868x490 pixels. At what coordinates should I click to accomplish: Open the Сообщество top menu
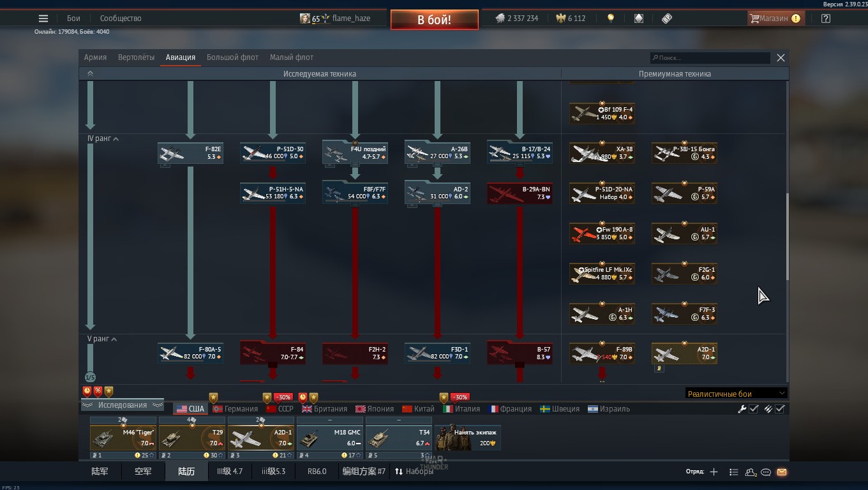(121, 19)
